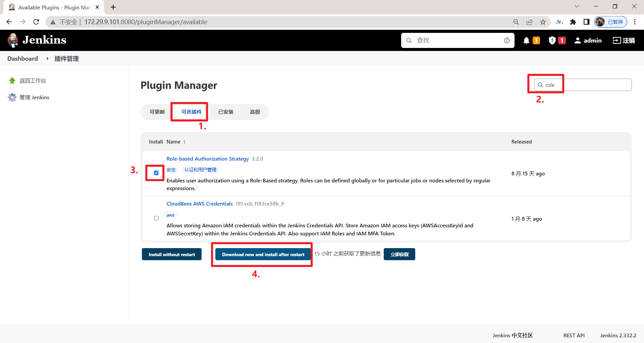Click the green 返回工作台 up arrow icon
The image size is (644, 343).
tap(12, 80)
